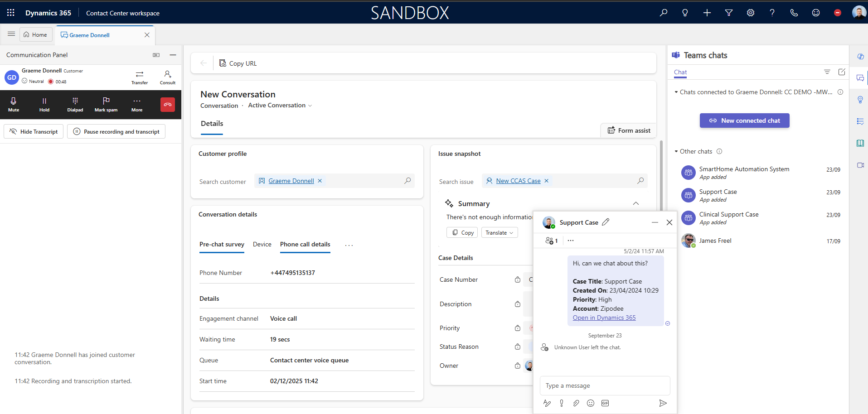Viewport: 868px width, 414px height.
Task: Switch to the Device tab
Action: (262, 245)
